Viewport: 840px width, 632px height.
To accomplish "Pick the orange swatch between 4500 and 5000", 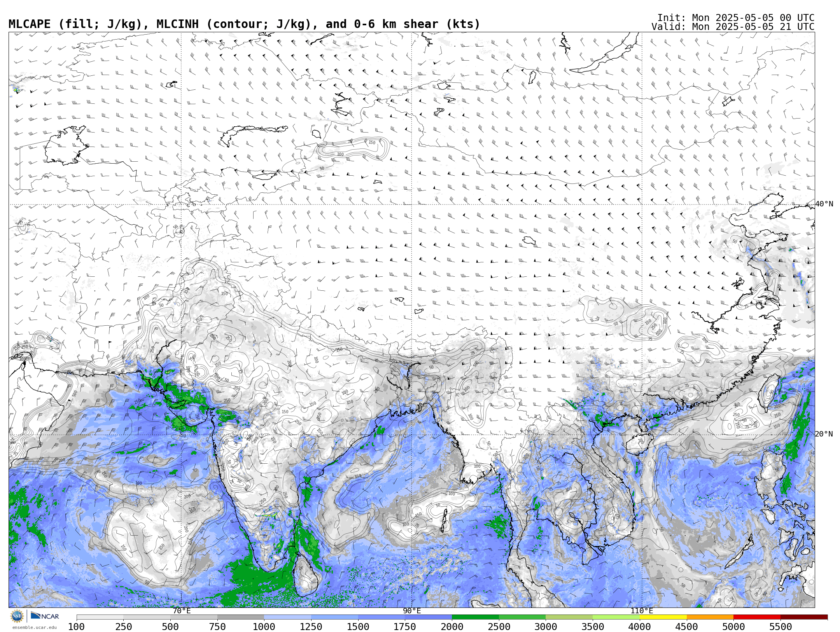I will tap(710, 617).
